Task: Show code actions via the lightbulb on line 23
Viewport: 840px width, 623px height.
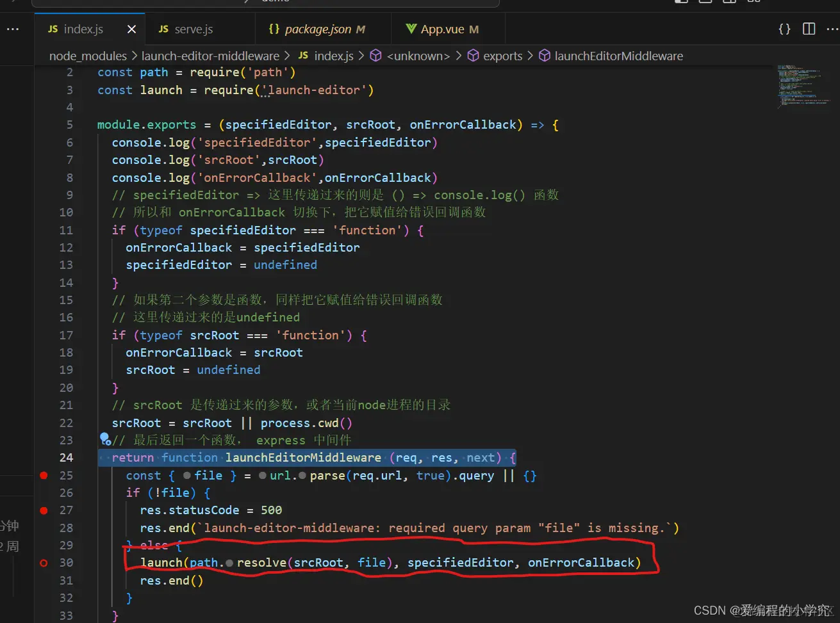Action: tap(104, 439)
